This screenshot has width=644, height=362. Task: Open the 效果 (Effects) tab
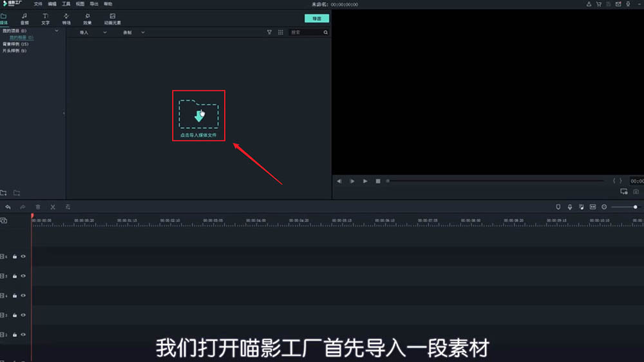pyautogui.click(x=87, y=19)
